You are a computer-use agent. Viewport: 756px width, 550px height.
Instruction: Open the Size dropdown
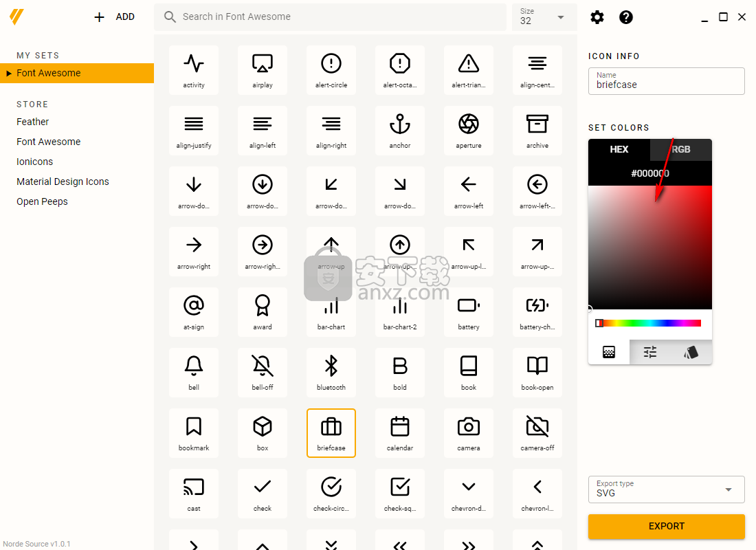click(x=544, y=17)
